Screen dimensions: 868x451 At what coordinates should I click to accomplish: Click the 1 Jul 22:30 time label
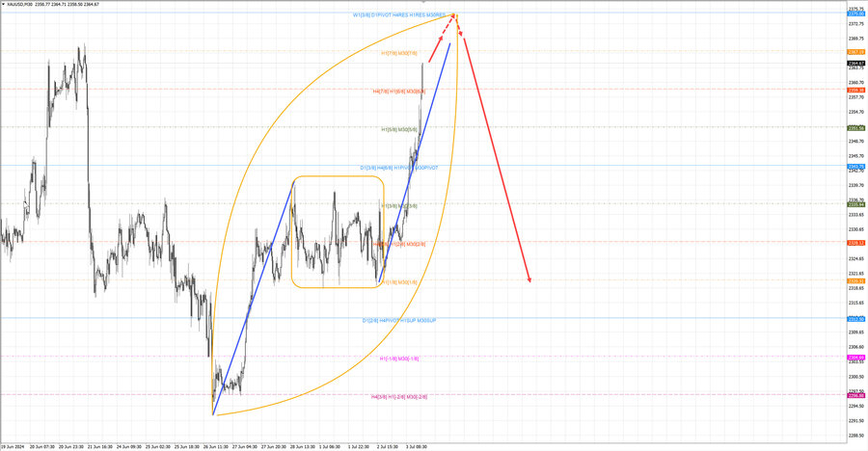(x=359, y=446)
